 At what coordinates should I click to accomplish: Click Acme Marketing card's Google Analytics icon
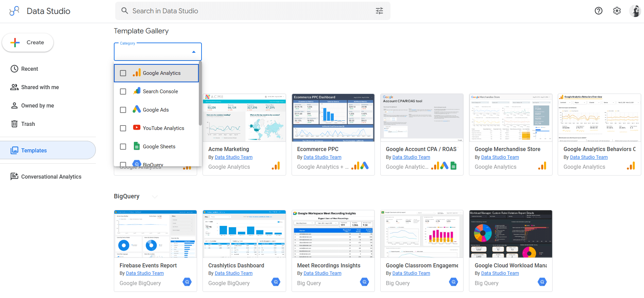pyautogui.click(x=276, y=166)
